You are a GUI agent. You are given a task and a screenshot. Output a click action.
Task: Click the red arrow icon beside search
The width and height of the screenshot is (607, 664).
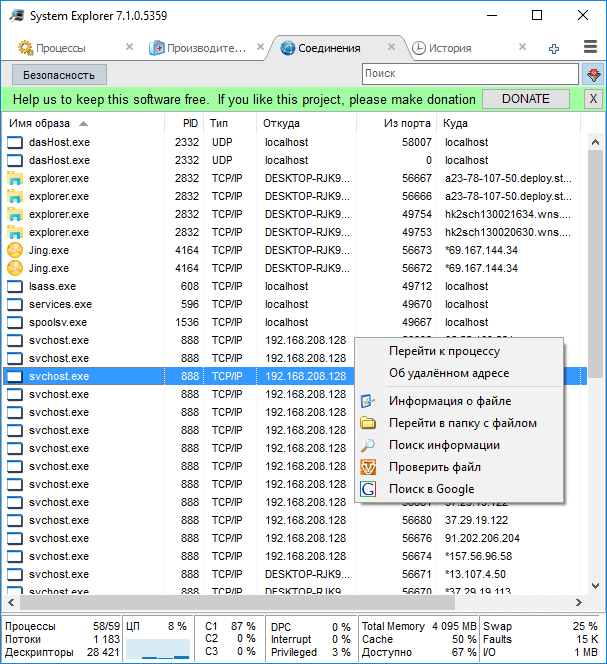pyautogui.click(x=593, y=75)
